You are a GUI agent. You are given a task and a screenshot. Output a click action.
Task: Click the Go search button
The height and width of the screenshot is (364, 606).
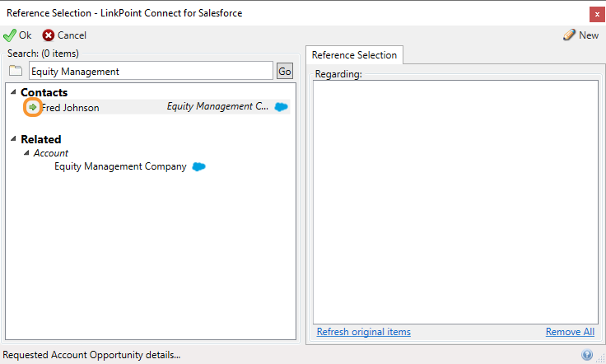(x=284, y=71)
